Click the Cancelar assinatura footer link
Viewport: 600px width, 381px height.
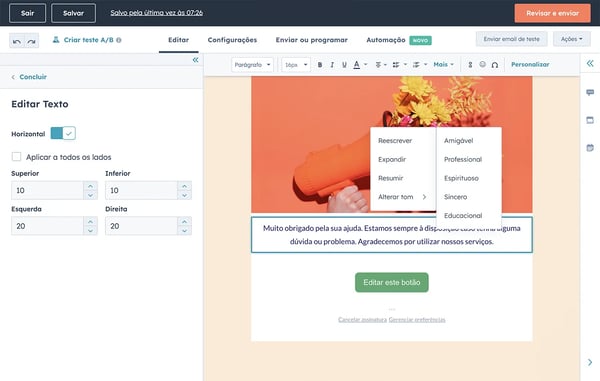coord(362,319)
